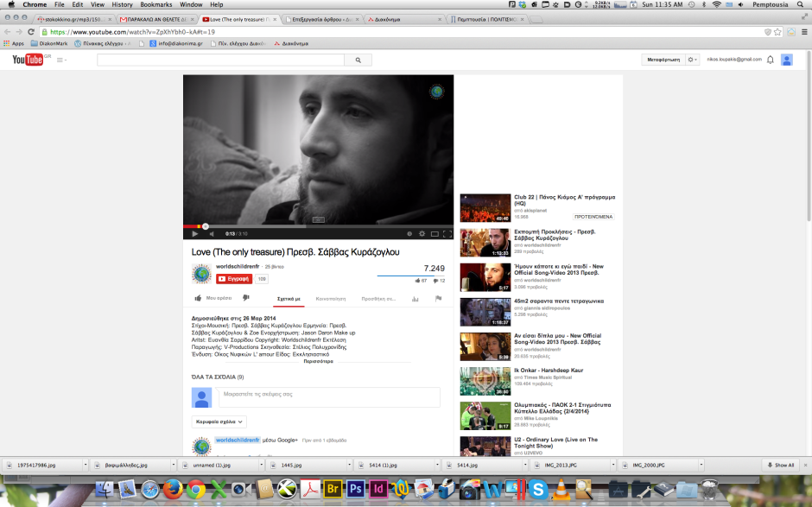Viewport: 812px width, 507px height.
Task: Expand the Κορυφαία σχόλια sort dropdown
Action: (219, 421)
